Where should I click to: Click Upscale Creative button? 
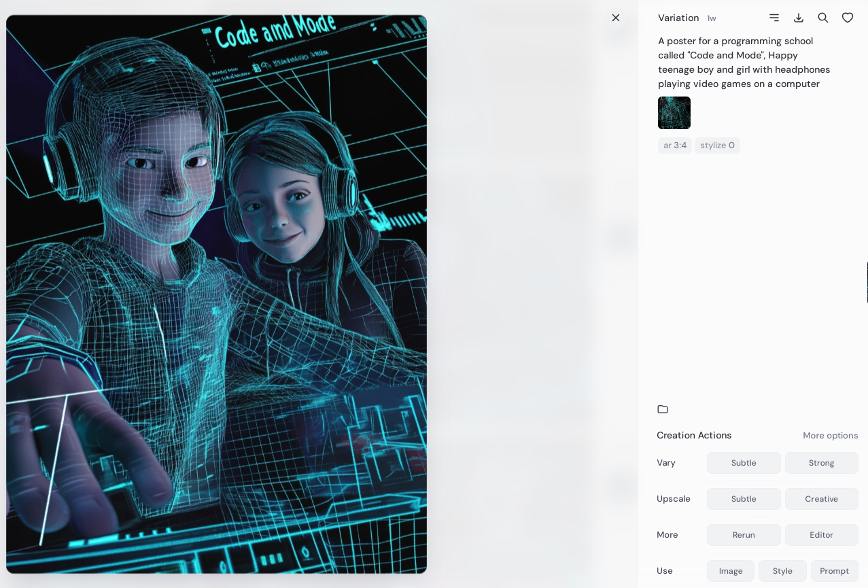[x=821, y=499]
